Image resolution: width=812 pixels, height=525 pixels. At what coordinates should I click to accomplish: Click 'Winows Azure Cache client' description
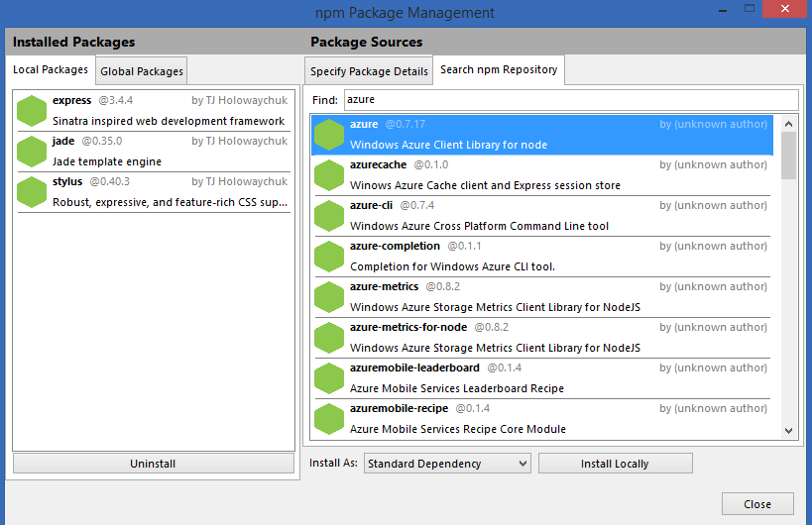485,185
